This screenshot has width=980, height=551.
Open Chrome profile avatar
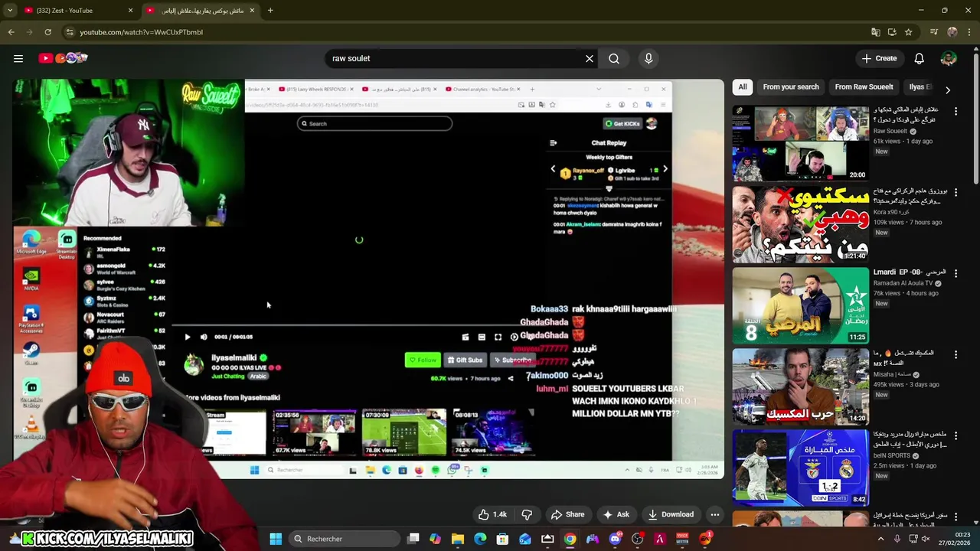[x=952, y=32]
